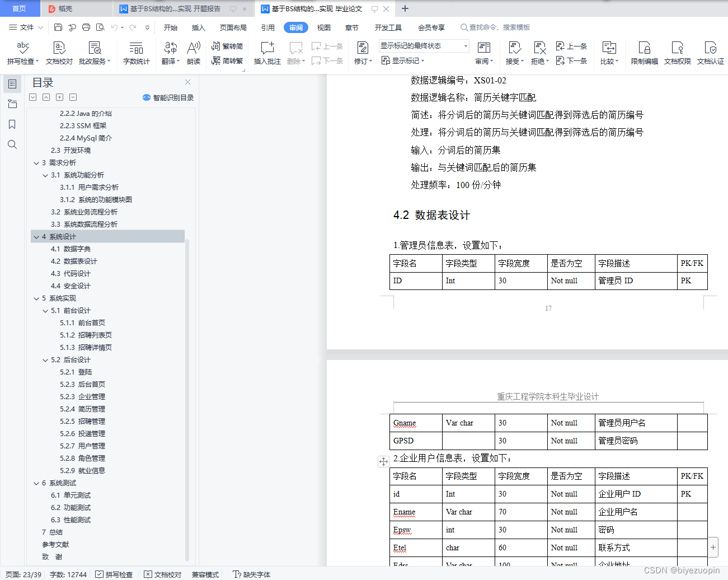Click the outline panel vertical scrollbar
Image resolution: width=728 pixels, height=580 pixels.
point(187,400)
